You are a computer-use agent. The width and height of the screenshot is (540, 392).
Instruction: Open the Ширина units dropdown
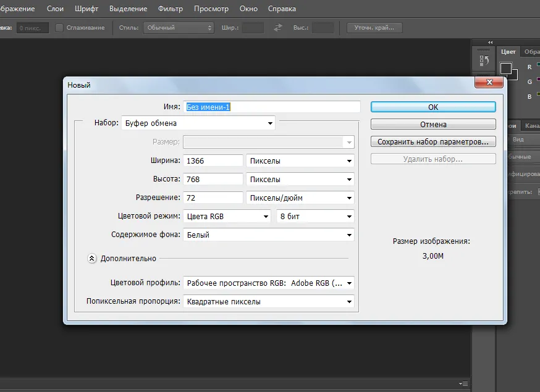click(x=300, y=161)
